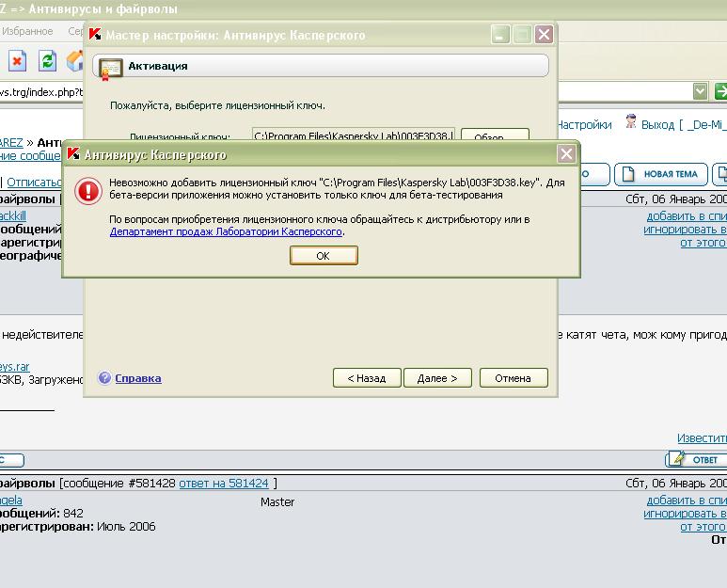
Task: Click the license key path field
Action: [354, 136]
